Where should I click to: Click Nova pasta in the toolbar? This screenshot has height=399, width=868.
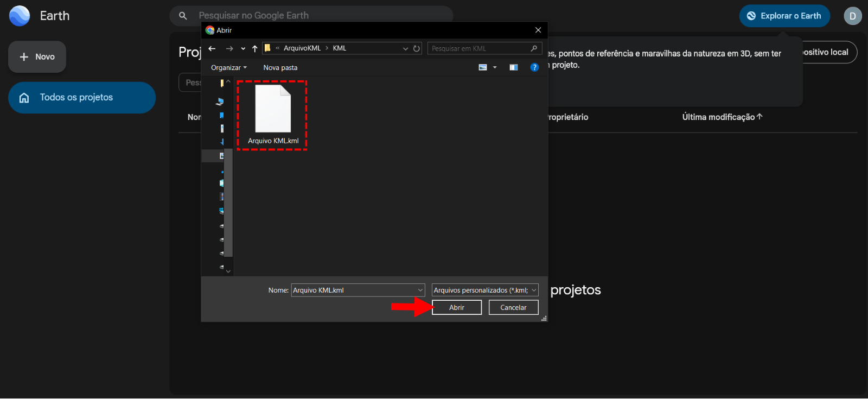(280, 67)
